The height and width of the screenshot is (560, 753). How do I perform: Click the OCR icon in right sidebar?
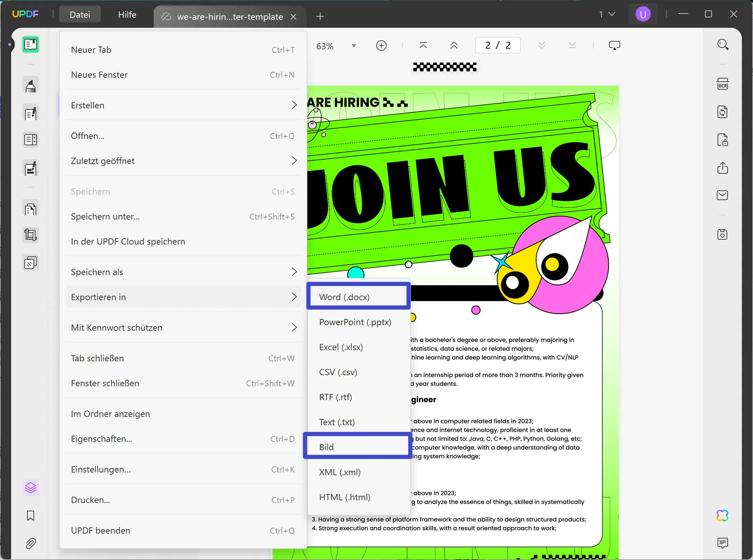tap(722, 84)
